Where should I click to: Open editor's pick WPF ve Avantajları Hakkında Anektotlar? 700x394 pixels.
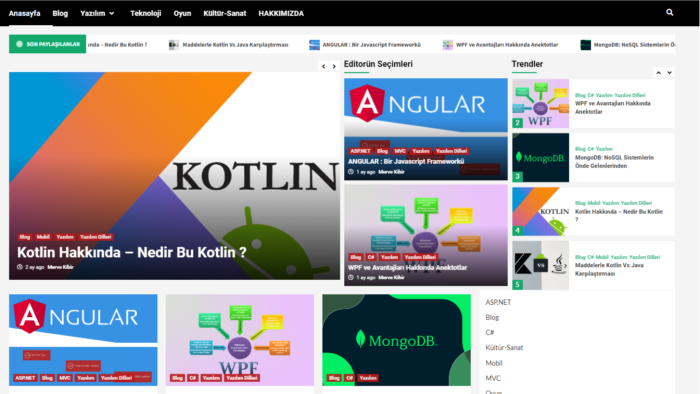(x=408, y=268)
